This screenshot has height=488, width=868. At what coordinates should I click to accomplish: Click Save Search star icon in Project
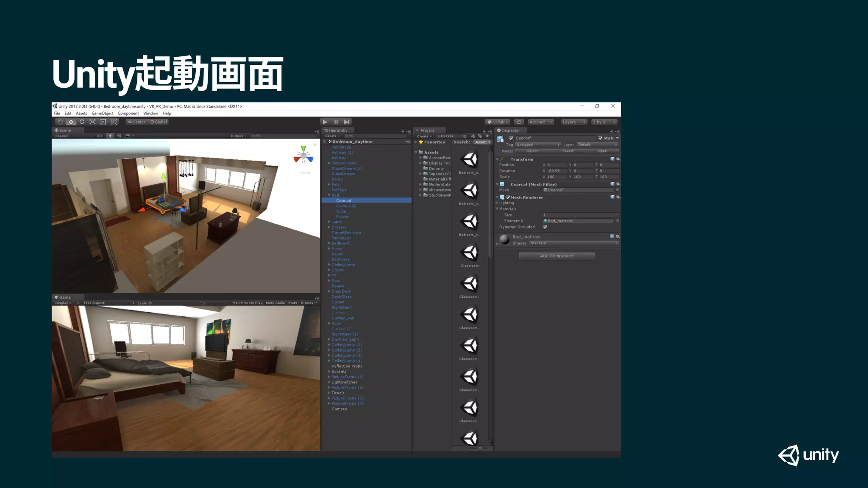point(487,136)
